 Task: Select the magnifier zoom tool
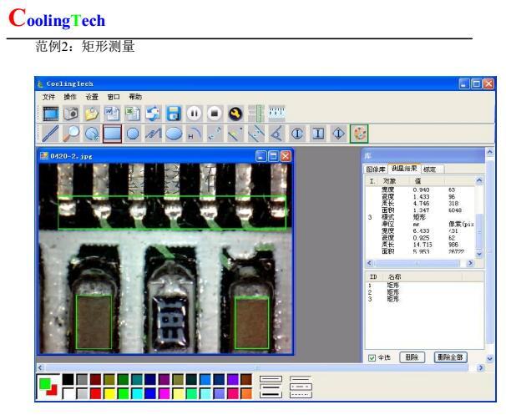tap(71, 134)
